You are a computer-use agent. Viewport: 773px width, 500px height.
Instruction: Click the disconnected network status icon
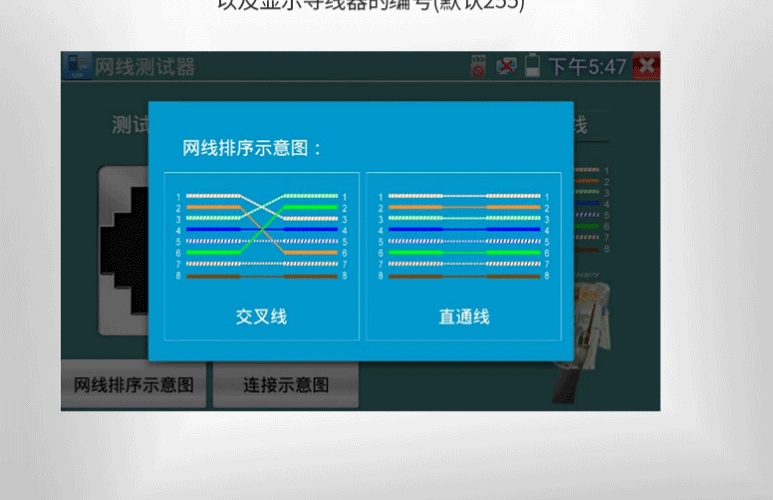tap(506, 67)
